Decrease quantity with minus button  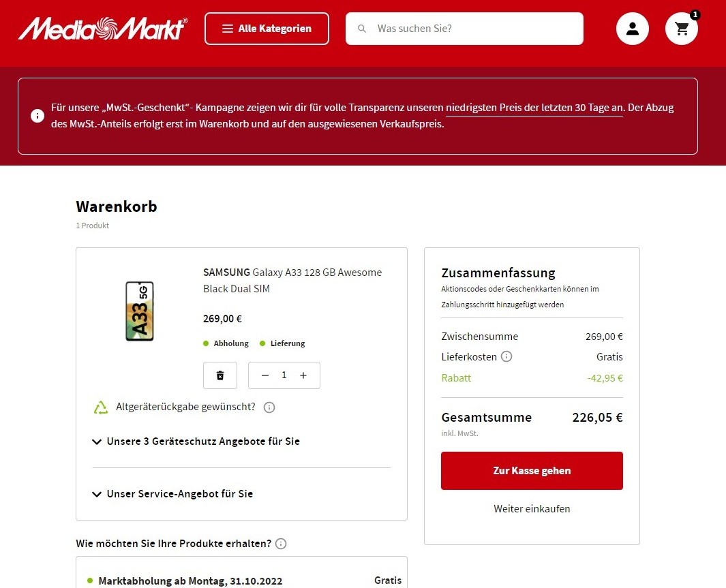pyautogui.click(x=265, y=375)
